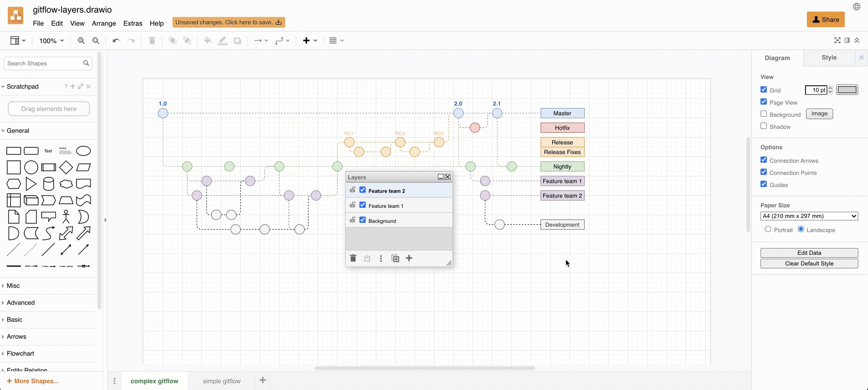Add a new layer with the plus icon
The height and width of the screenshot is (390, 868).
tap(409, 258)
